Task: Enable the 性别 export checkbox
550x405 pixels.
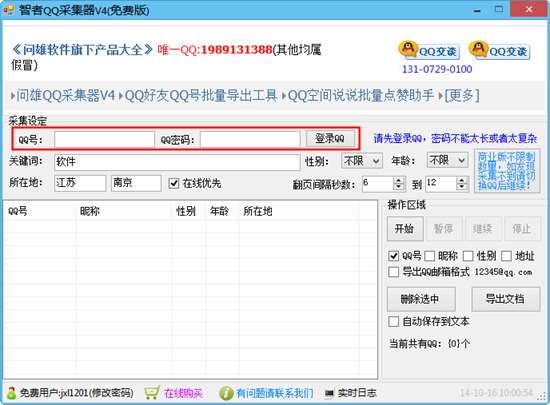Action: 468,256
